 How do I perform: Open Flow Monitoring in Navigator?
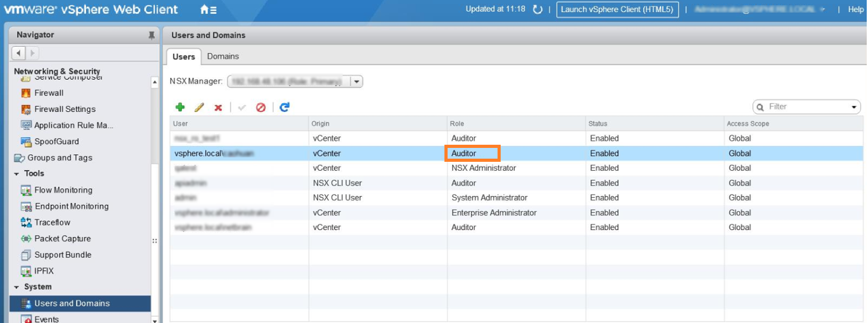63,190
